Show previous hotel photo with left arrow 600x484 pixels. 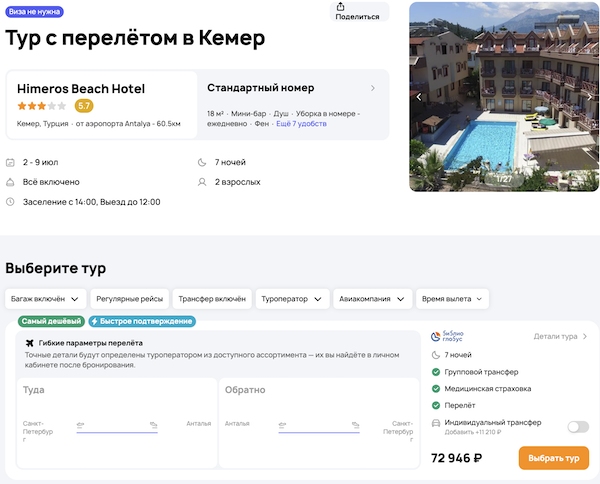tap(420, 97)
